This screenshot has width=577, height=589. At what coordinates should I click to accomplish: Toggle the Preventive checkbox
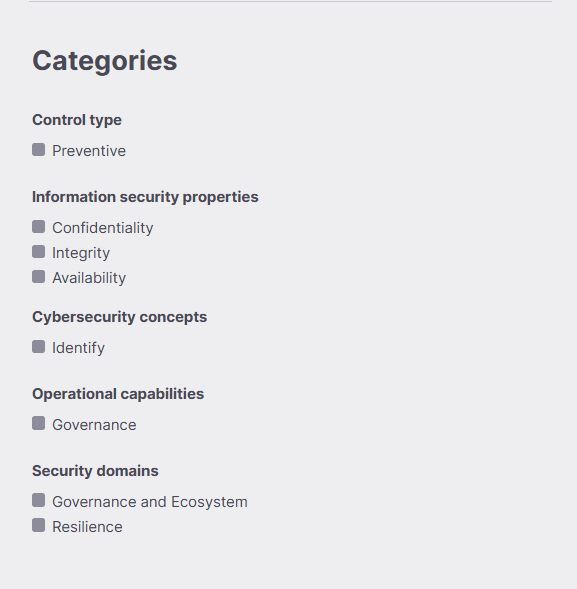click(39, 150)
